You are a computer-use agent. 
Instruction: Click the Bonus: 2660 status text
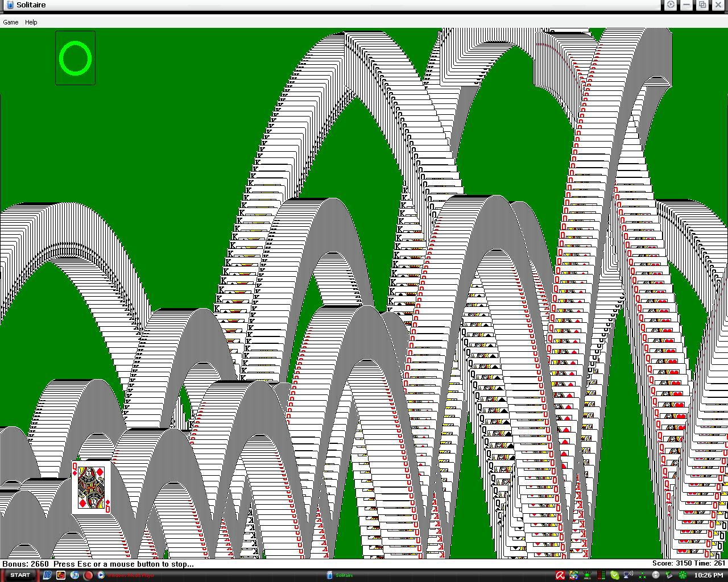[26, 564]
